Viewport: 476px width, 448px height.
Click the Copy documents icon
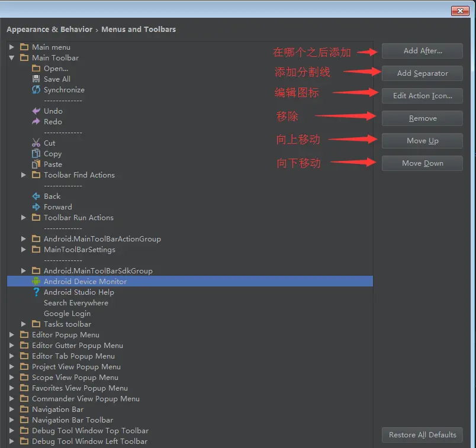click(x=36, y=153)
